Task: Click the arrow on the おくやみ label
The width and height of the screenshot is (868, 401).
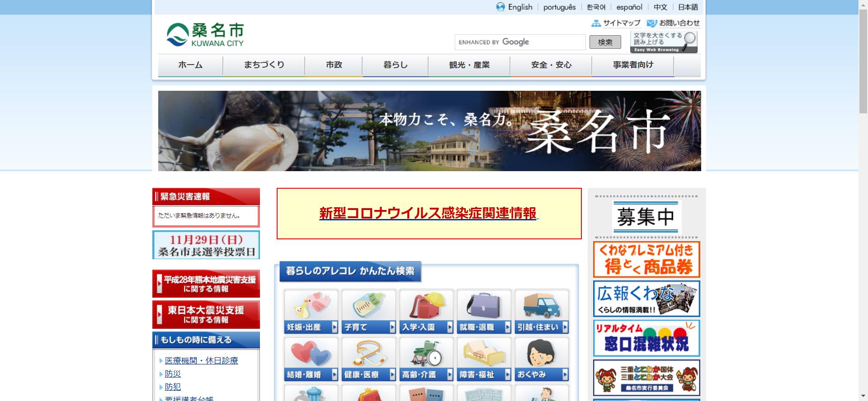Action: point(566,375)
